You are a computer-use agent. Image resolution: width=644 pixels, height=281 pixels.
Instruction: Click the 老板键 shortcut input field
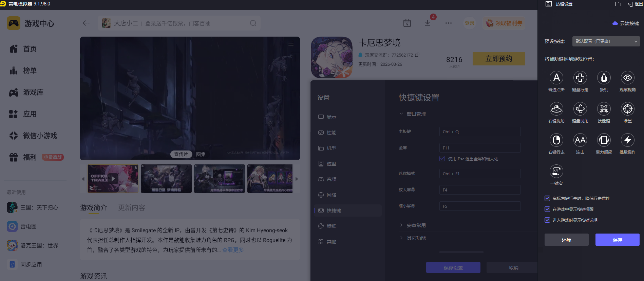[480, 132]
